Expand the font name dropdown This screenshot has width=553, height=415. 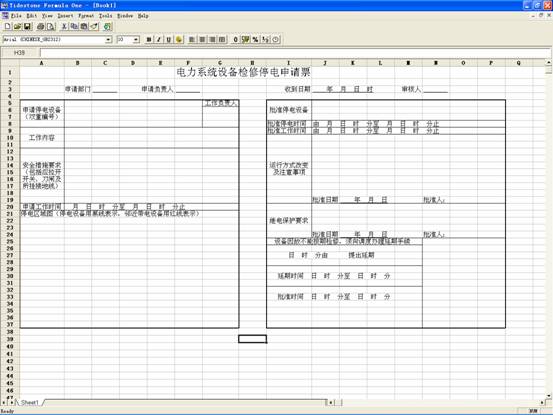[x=108, y=39]
